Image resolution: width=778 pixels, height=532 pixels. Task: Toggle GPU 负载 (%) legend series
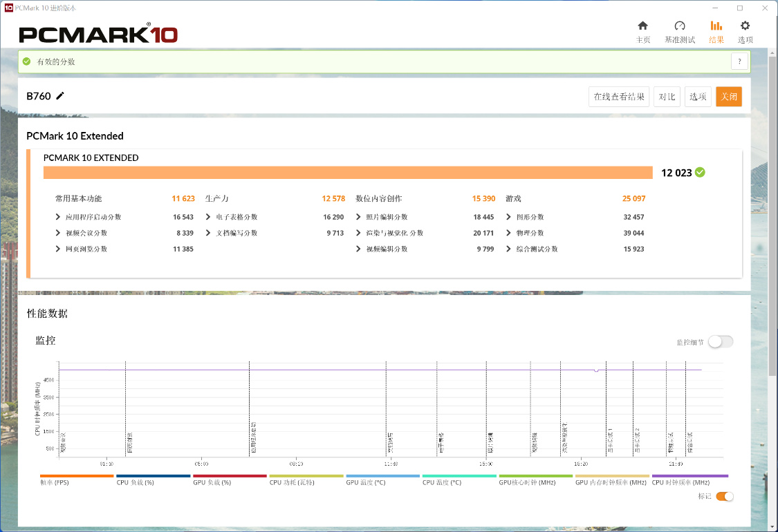tap(230, 480)
